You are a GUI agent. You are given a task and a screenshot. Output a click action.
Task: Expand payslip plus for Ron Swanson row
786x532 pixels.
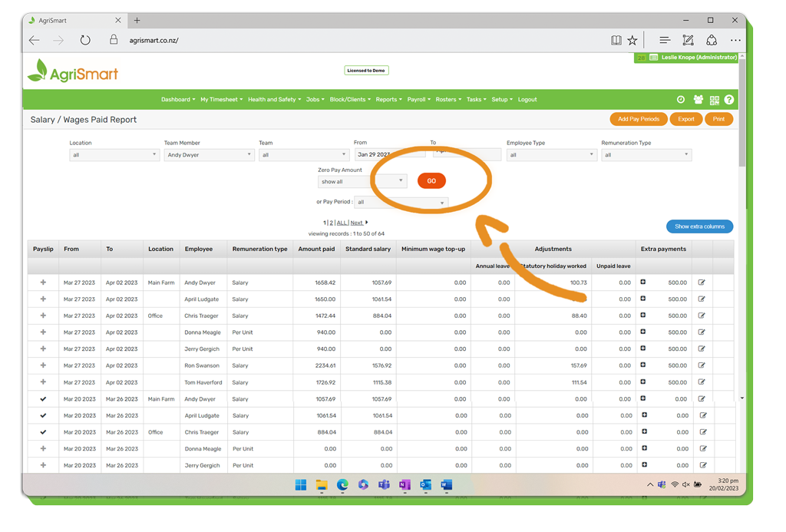pyautogui.click(x=43, y=365)
